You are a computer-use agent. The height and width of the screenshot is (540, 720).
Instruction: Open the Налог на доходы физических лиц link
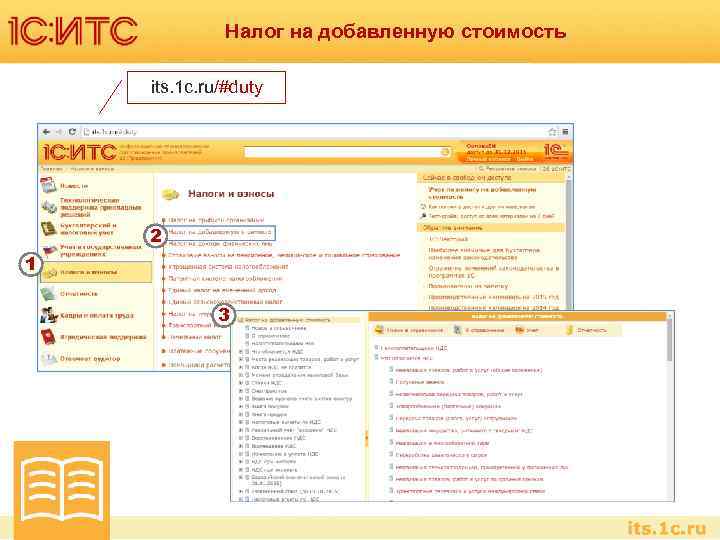pyautogui.click(x=220, y=244)
